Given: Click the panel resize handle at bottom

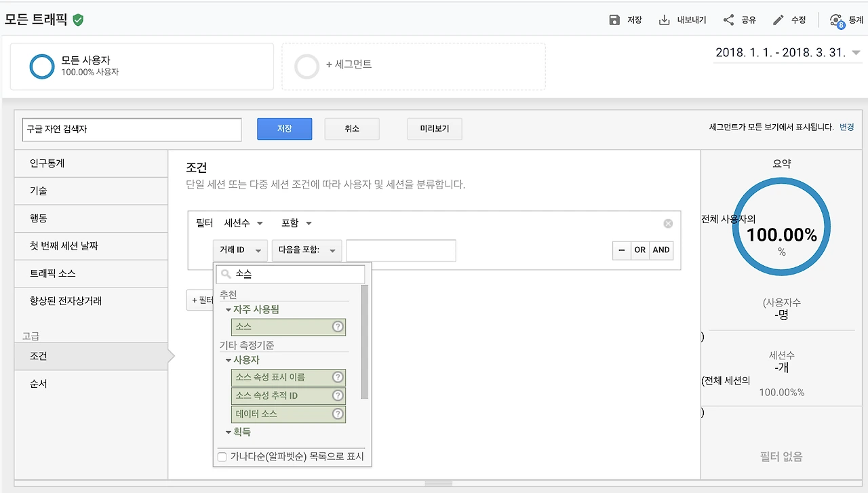Looking at the screenshot, I should (x=439, y=484).
